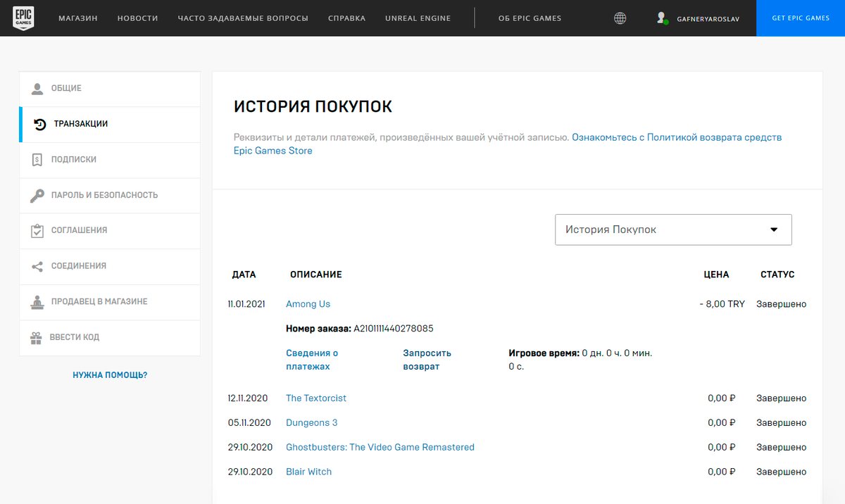The image size is (845, 504).
Task: Open Unreal Engine in the top menu
Action: (418, 18)
